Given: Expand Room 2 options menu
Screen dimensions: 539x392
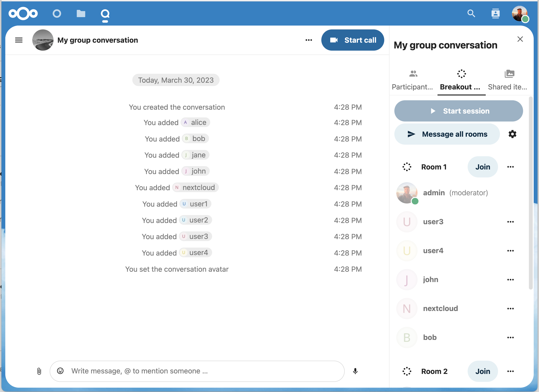Looking at the screenshot, I should coord(511,371).
